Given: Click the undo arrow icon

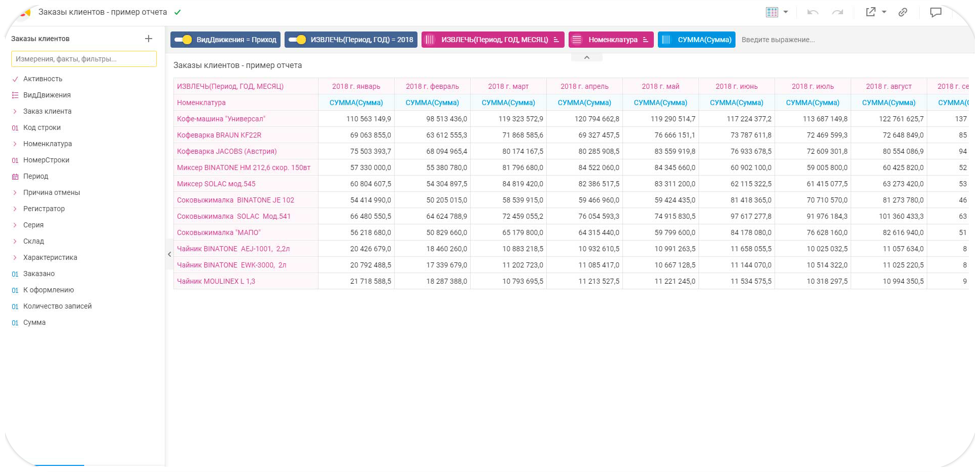Looking at the screenshot, I should pyautogui.click(x=813, y=12).
